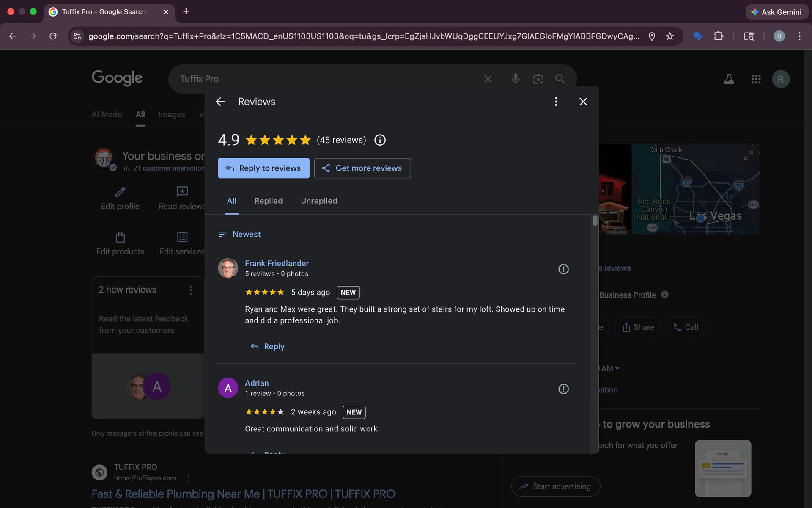Click the Reply to reviews button
The height and width of the screenshot is (508, 812).
click(x=263, y=168)
